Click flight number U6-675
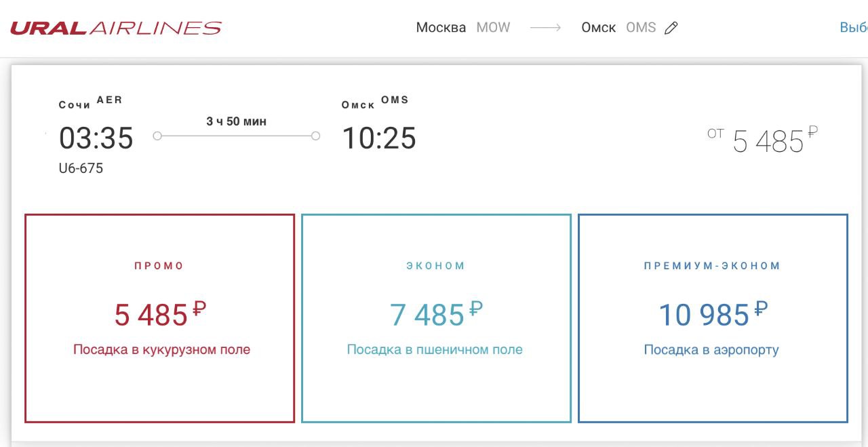Screen dimensions: 868x447 (81, 168)
